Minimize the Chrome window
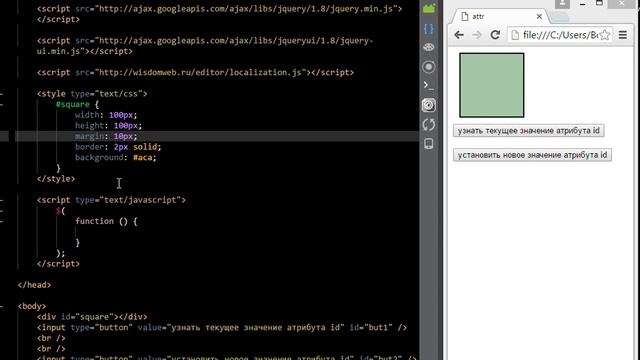This screenshot has height=360, width=640. (x=582, y=4)
